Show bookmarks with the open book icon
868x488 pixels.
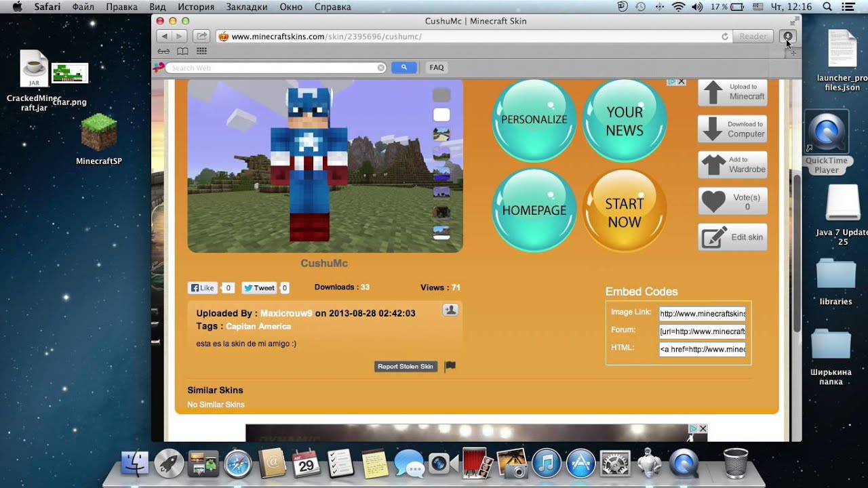pyautogui.click(x=182, y=51)
